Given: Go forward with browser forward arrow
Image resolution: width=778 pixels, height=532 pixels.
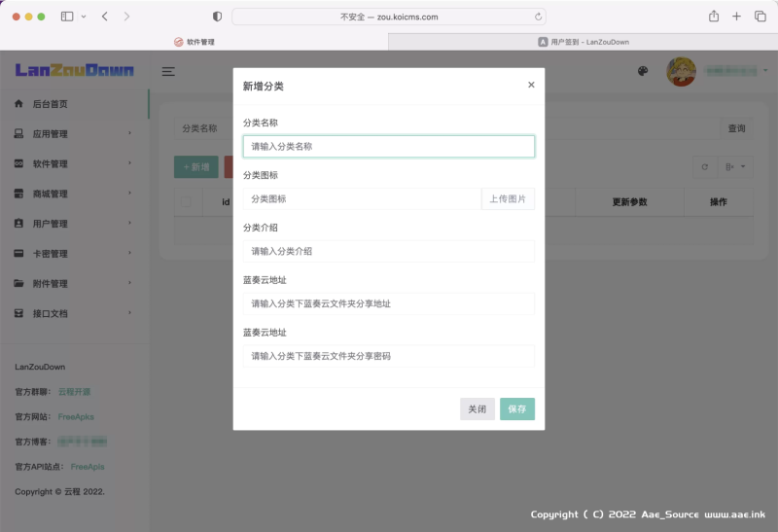Looking at the screenshot, I should [126, 17].
